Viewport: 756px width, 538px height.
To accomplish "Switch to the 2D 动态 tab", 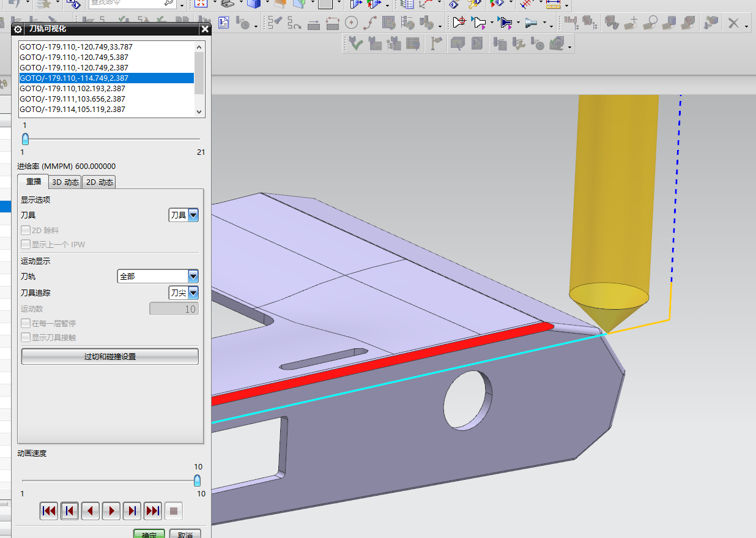I will [98, 182].
